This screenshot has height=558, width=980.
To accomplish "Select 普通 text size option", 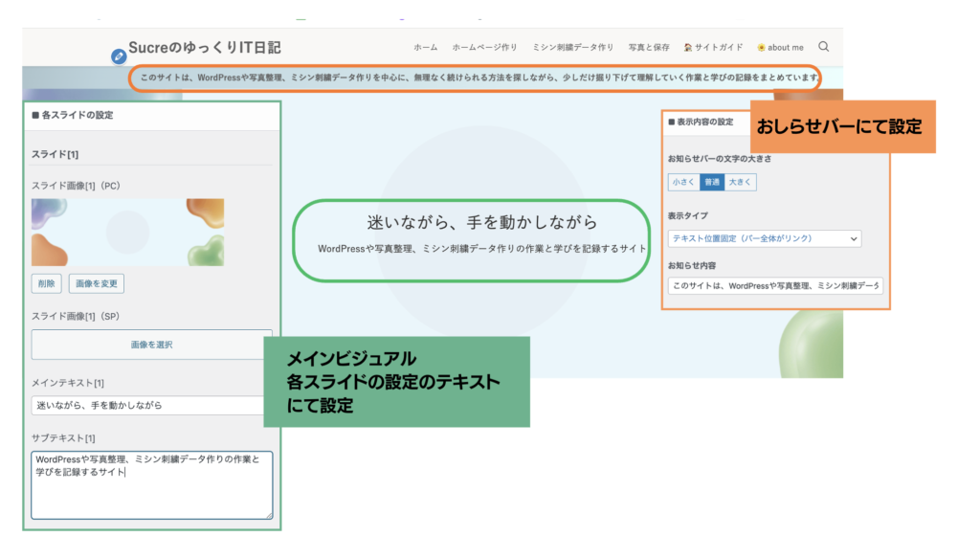I will click(712, 182).
